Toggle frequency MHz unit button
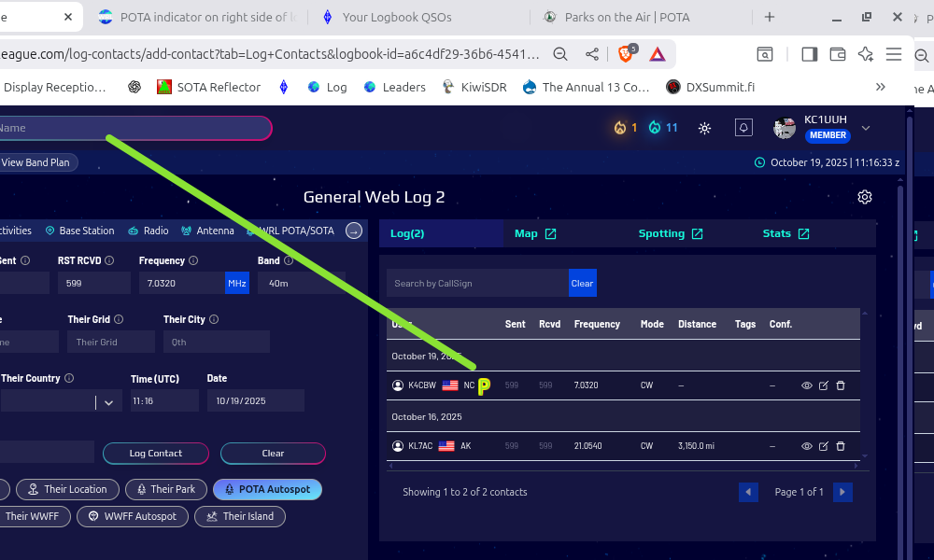This screenshot has width=934, height=560. click(237, 284)
